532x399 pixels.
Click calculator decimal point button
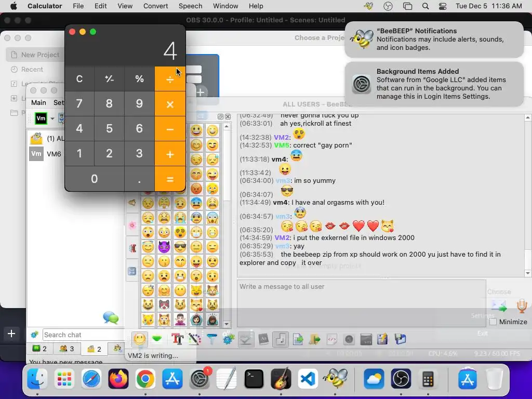tap(139, 179)
